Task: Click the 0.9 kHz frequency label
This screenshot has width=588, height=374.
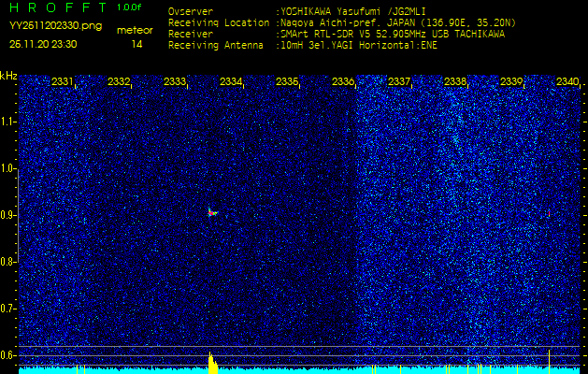Action: tap(7, 215)
